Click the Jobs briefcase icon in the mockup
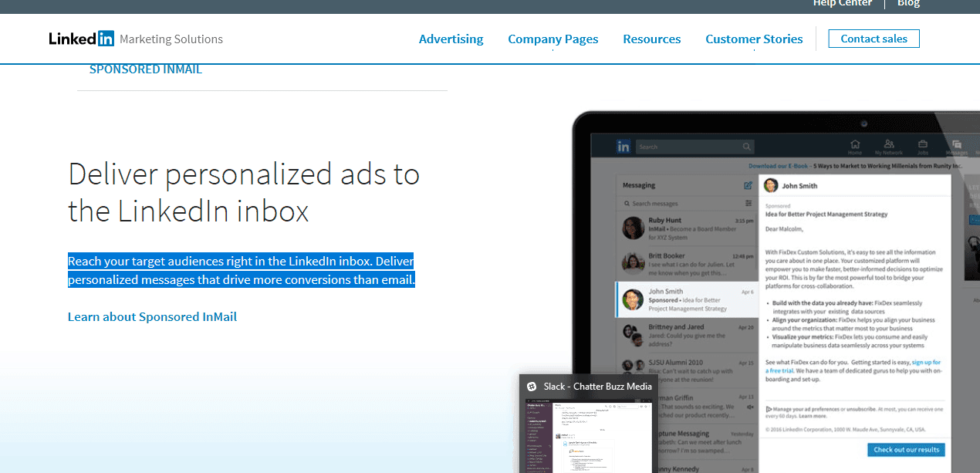The width and height of the screenshot is (980, 473). coord(923,146)
